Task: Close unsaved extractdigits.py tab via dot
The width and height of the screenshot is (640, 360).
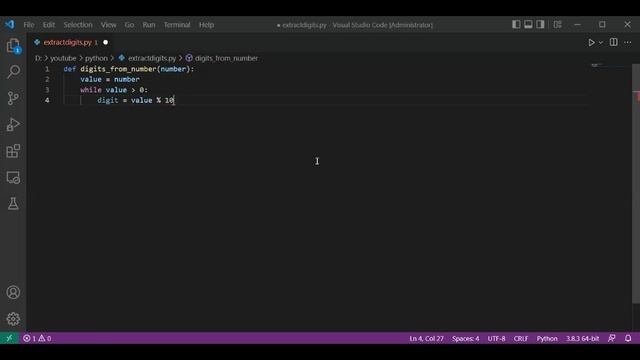Action: pyautogui.click(x=105, y=42)
